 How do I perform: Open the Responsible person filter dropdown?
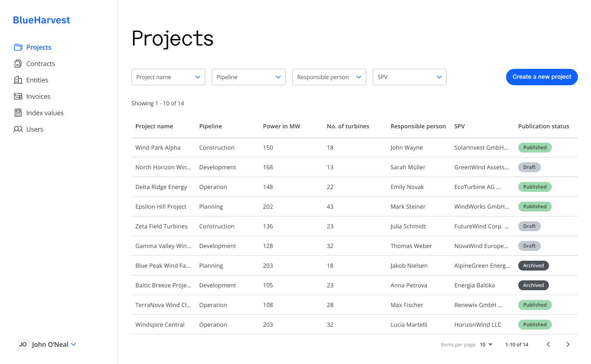pos(329,77)
